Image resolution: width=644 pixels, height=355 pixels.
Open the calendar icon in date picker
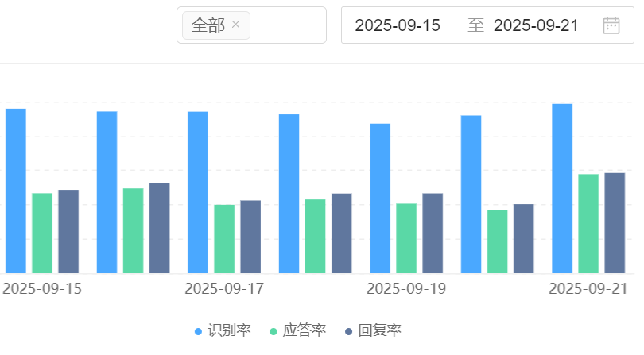click(x=611, y=25)
